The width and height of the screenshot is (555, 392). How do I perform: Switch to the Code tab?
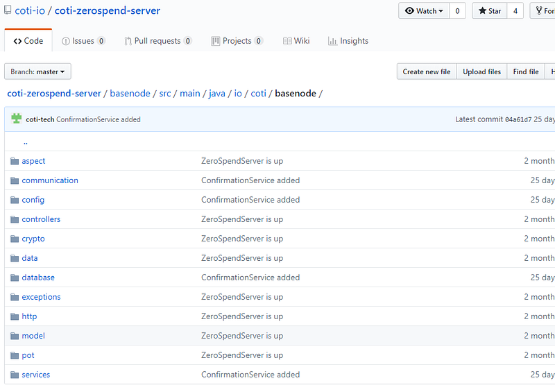point(28,41)
